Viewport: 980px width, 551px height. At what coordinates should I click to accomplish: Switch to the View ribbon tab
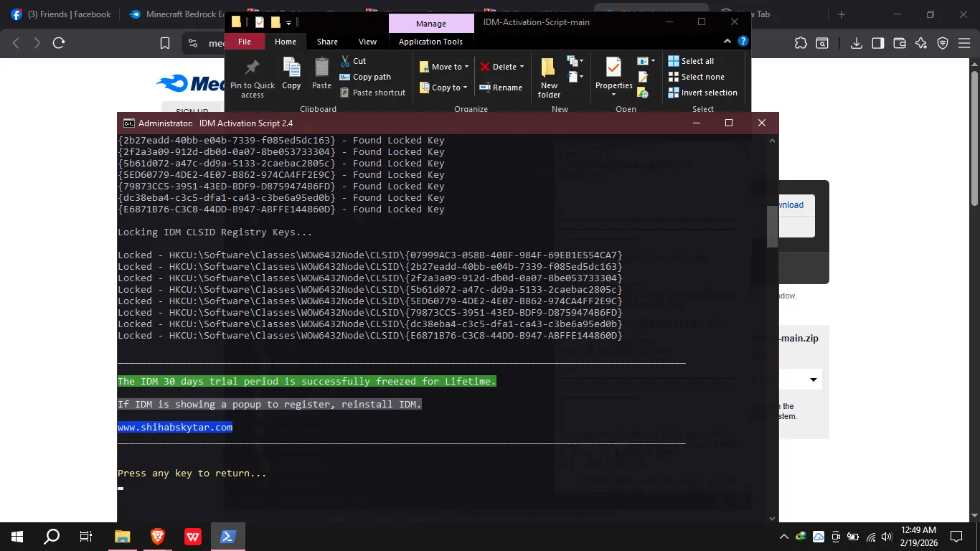pos(367,42)
